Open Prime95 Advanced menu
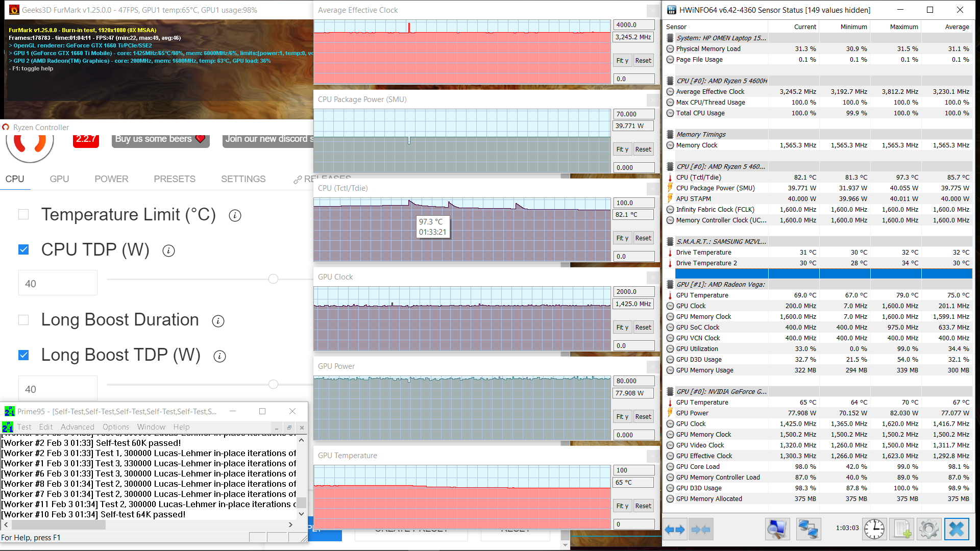The width and height of the screenshot is (980, 551). pyautogui.click(x=78, y=427)
